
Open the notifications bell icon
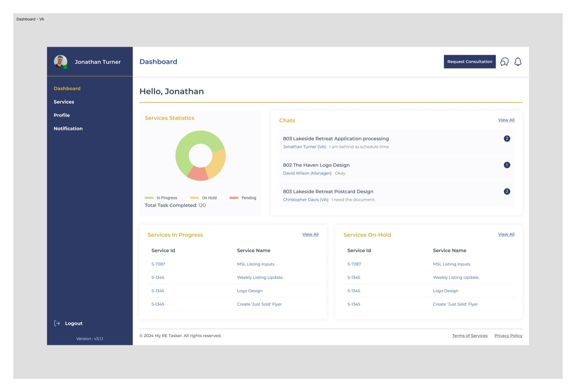518,62
